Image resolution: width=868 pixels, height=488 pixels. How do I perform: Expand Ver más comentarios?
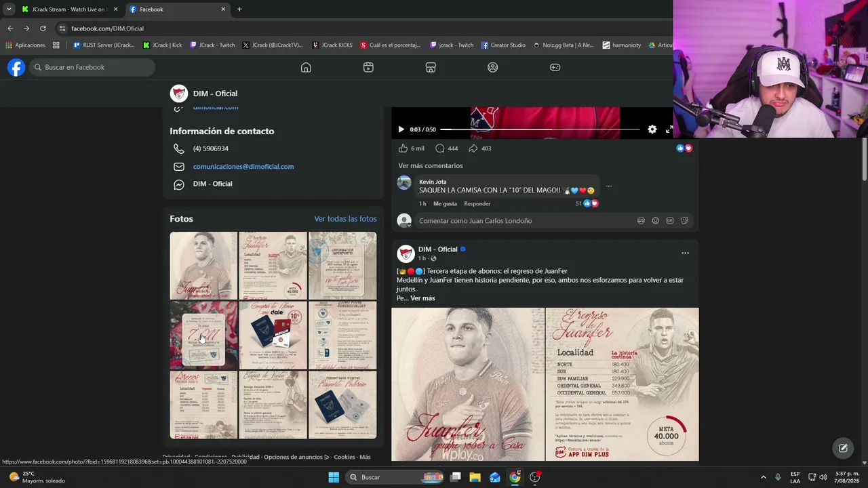[431, 166]
